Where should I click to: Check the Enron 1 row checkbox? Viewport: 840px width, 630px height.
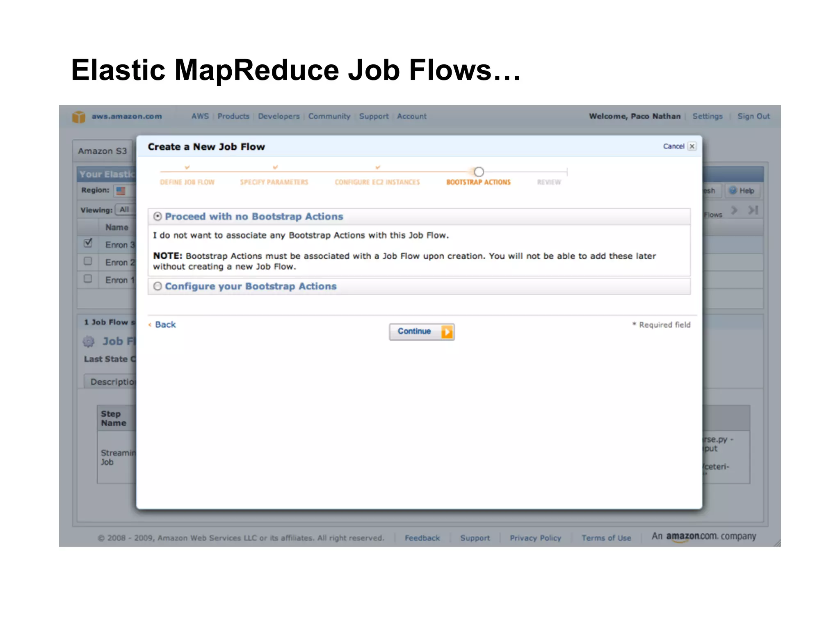(x=88, y=279)
